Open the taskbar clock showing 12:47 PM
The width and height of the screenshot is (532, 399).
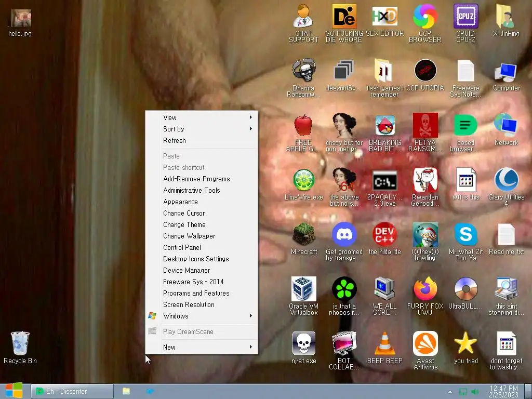coord(503,392)
